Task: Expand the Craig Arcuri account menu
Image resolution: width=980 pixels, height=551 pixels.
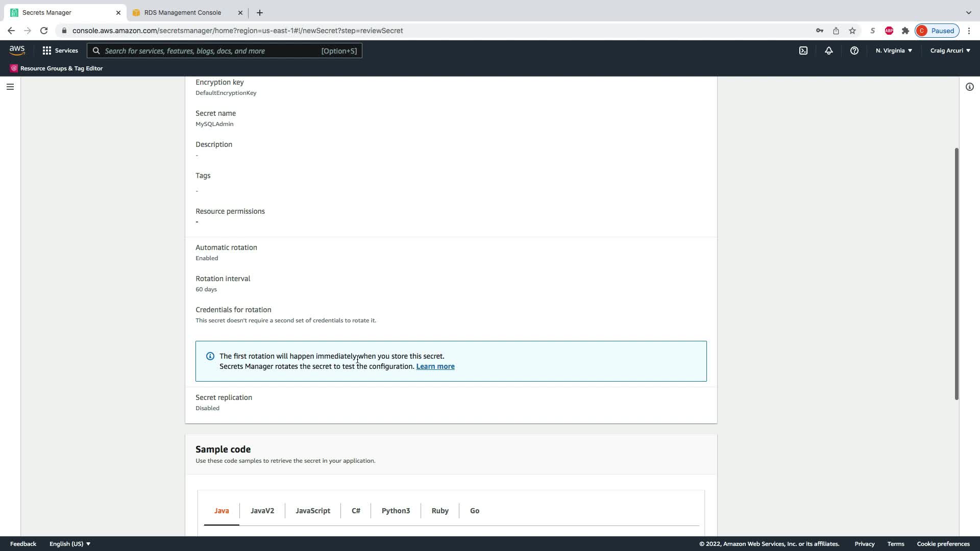Action: pos(950,51)
